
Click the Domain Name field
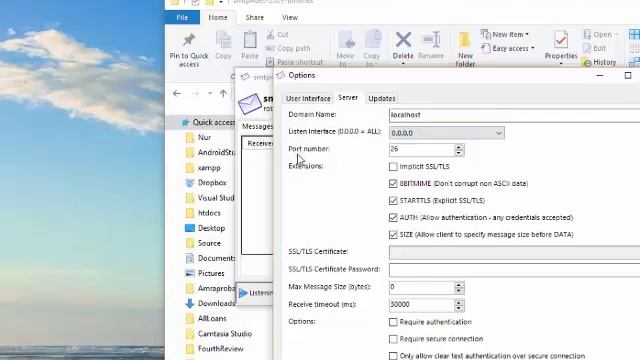point(514,115)
